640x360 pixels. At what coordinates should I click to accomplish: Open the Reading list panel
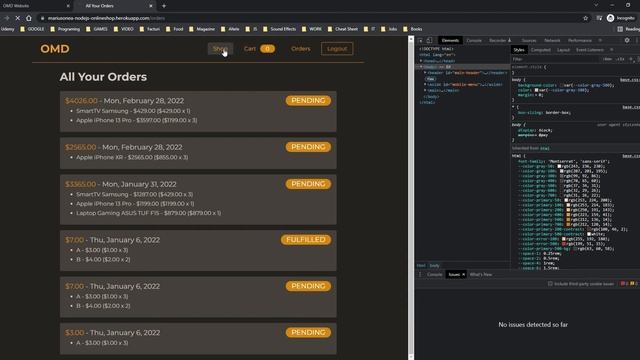pos(628,29)
